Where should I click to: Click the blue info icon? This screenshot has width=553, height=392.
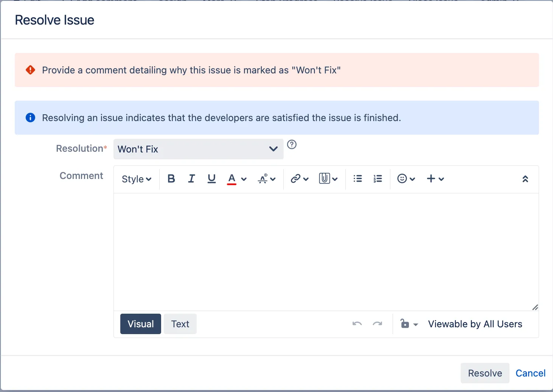(30, 118)
